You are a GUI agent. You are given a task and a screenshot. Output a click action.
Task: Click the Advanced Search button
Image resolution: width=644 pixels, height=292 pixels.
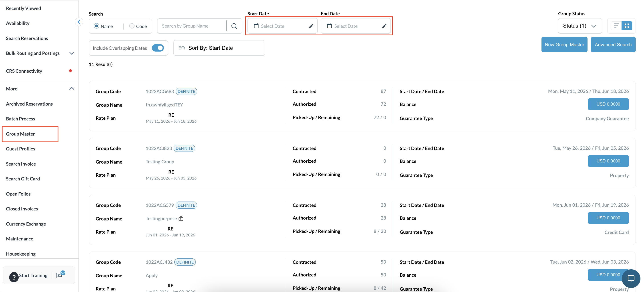[613, 44]
